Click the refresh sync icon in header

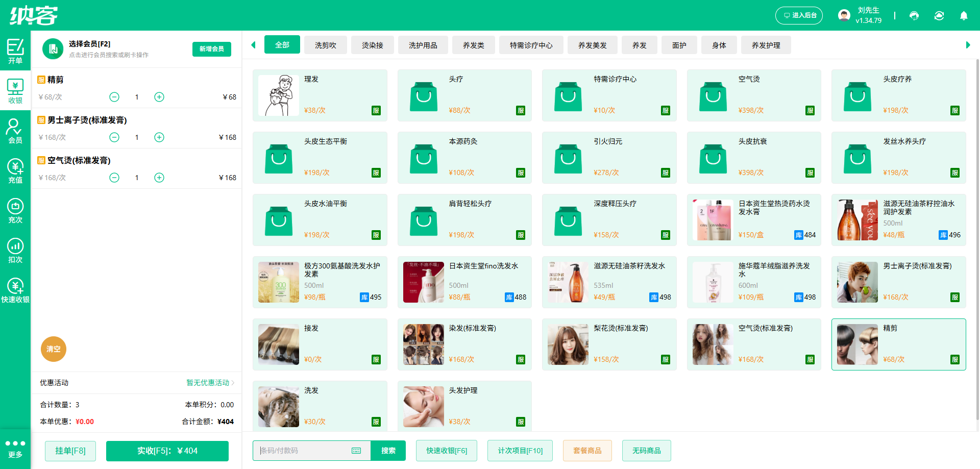939,16
